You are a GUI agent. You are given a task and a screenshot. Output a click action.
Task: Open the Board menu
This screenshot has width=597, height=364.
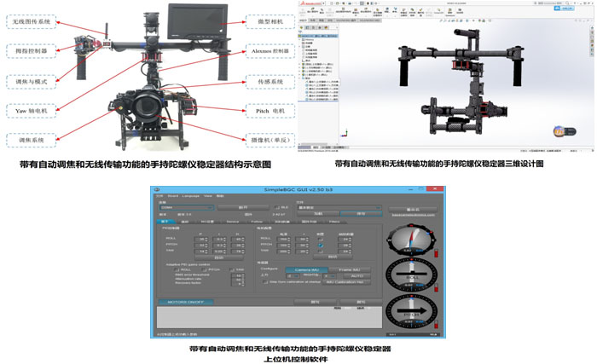pyautogui.click(x=171, y=196)
